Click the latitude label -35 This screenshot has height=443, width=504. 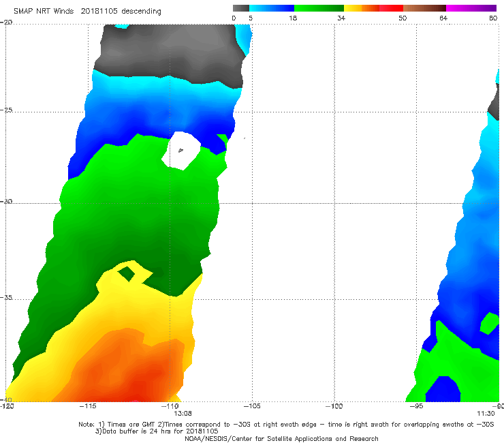(6, 298)
